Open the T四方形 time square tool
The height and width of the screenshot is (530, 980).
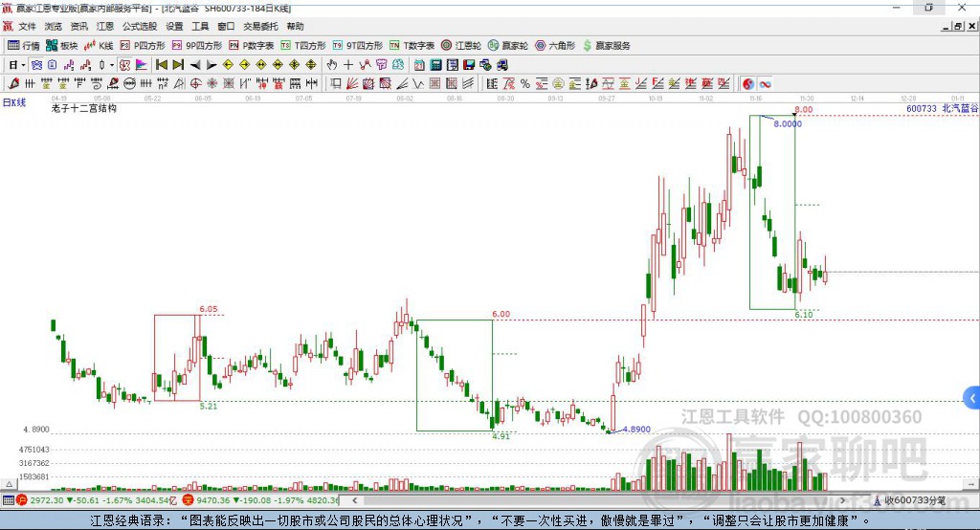(x=303, y=46)
